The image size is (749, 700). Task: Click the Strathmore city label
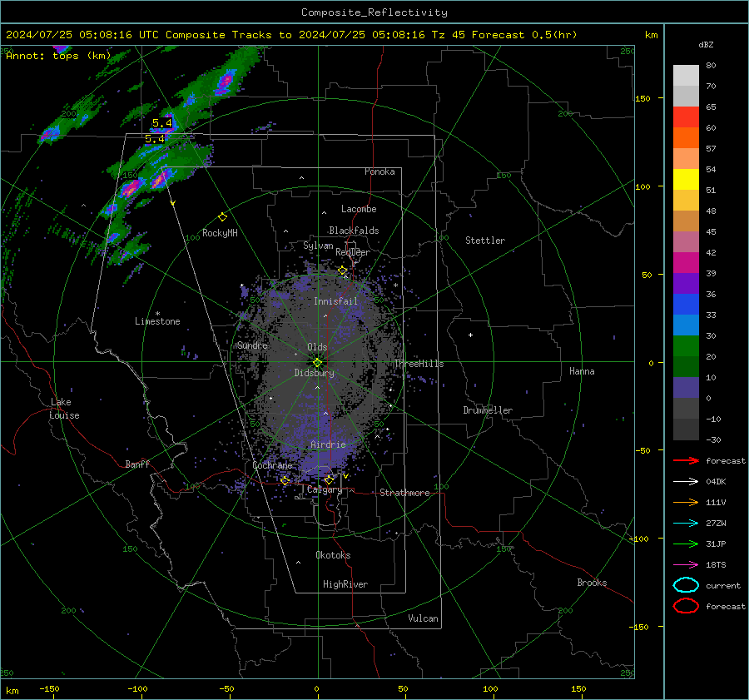coord(404,493)
